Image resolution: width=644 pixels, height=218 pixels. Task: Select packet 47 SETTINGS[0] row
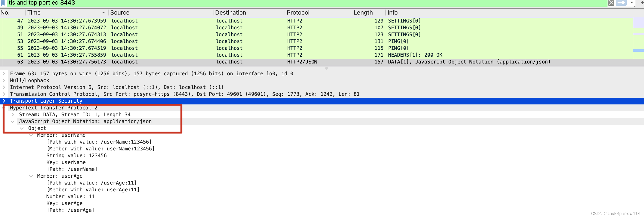click(317, 21)
